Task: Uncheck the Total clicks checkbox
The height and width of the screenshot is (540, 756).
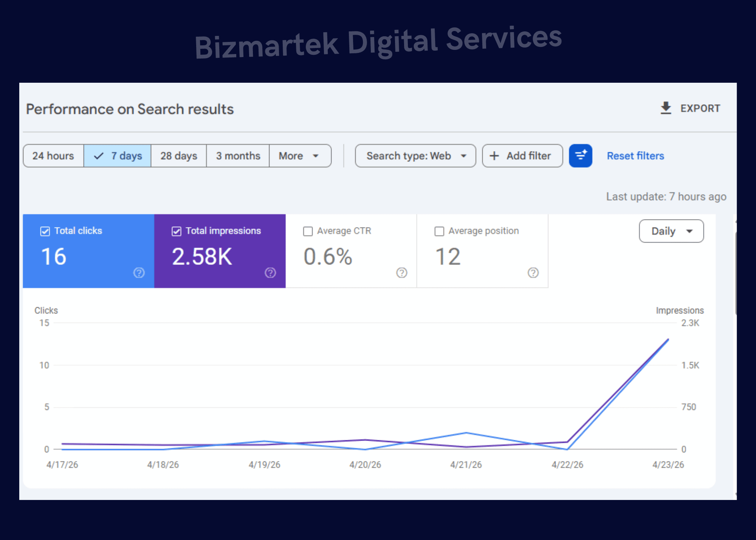Action: pyautogui.click(x=45, y=231)
